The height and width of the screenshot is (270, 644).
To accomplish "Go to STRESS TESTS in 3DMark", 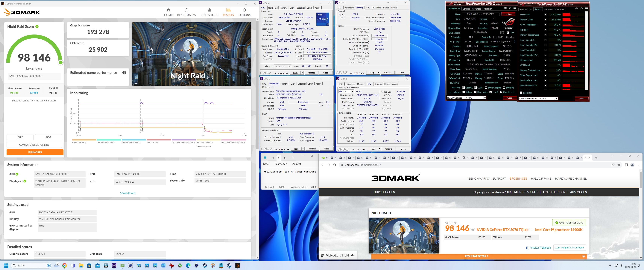I will [209, 12].
